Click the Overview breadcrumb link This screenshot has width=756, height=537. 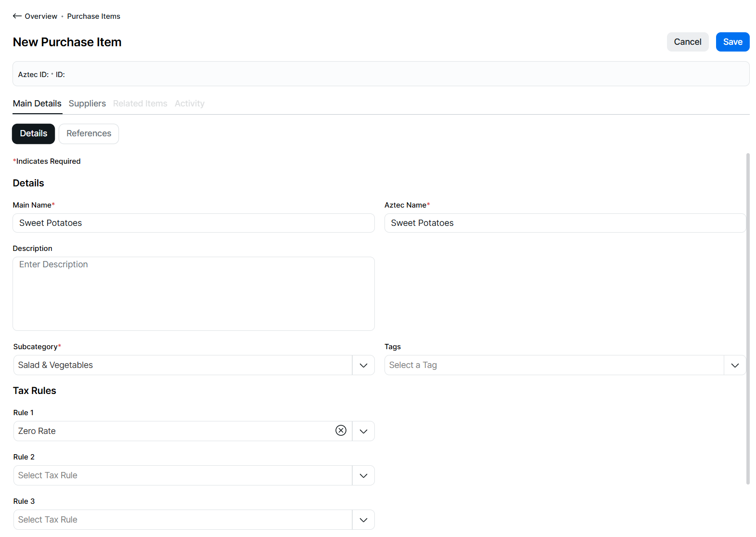[x=41, y=16]
